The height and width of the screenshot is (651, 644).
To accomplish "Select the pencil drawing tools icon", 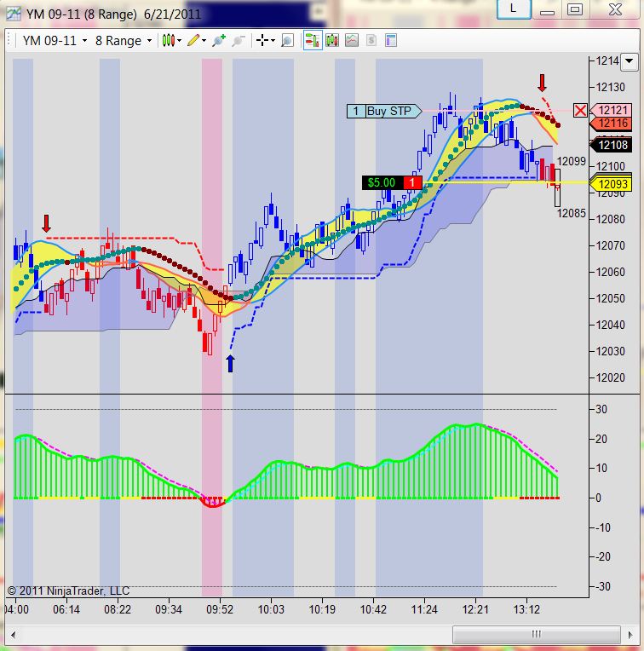I will click(x=193, y=40).
